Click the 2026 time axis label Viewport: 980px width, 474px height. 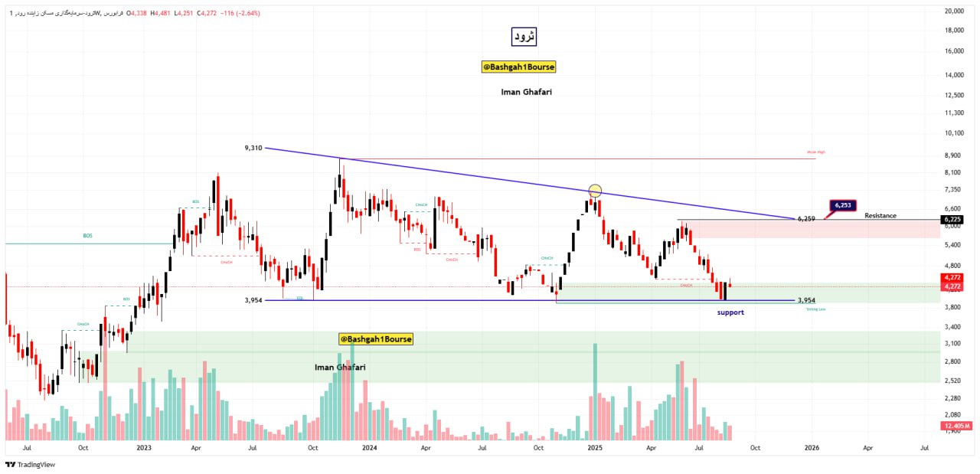(812, 446)
